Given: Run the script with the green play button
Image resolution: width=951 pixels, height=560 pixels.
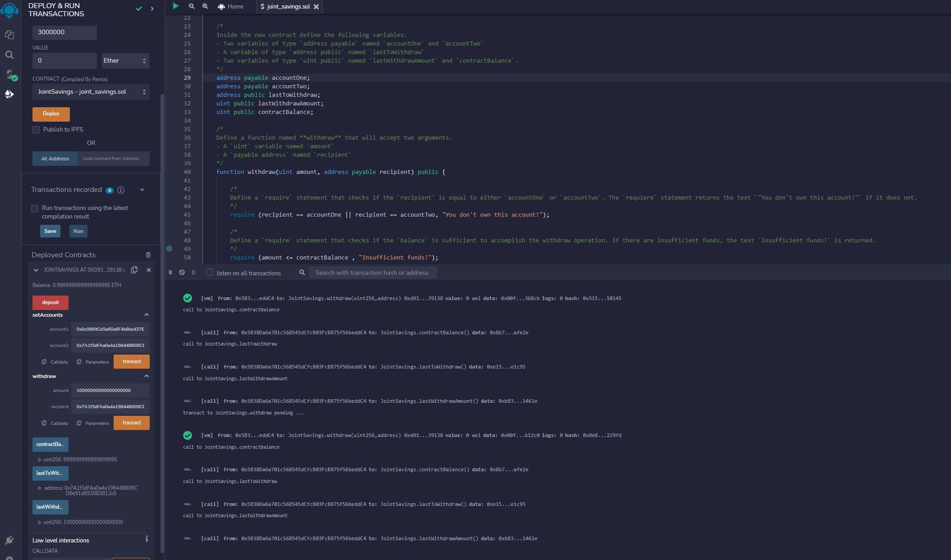Looking at the screenshot, I should pos(175,6).
